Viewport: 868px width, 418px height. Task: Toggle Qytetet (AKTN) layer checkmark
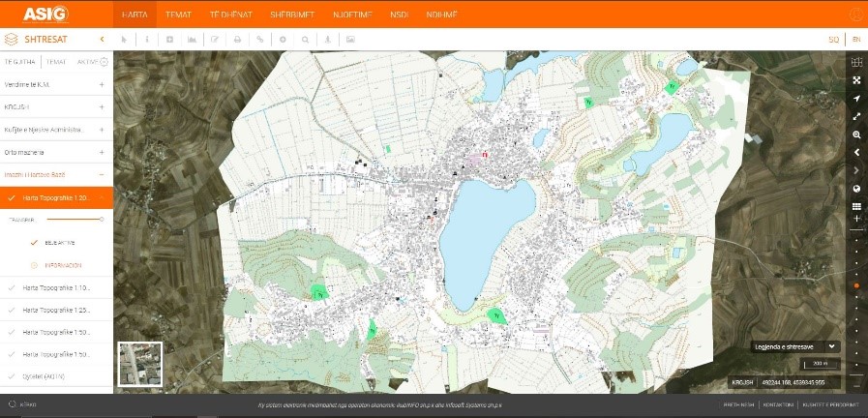tap(12, 376)
